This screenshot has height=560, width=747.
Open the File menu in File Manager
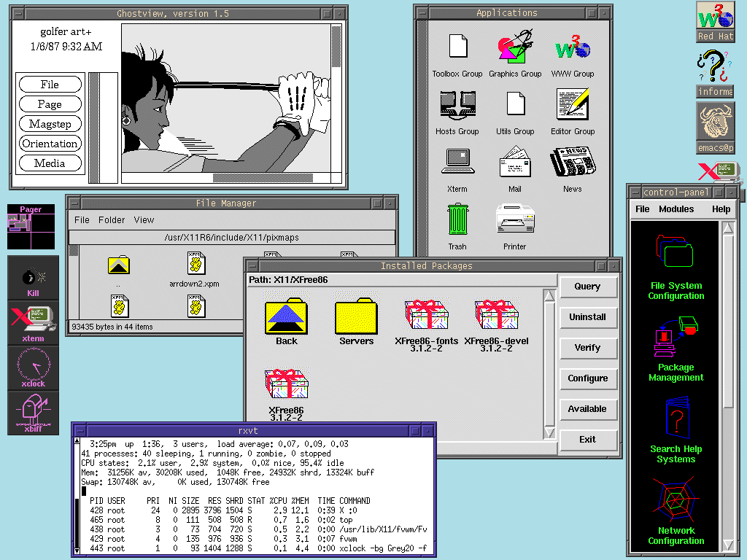[82, 220]
